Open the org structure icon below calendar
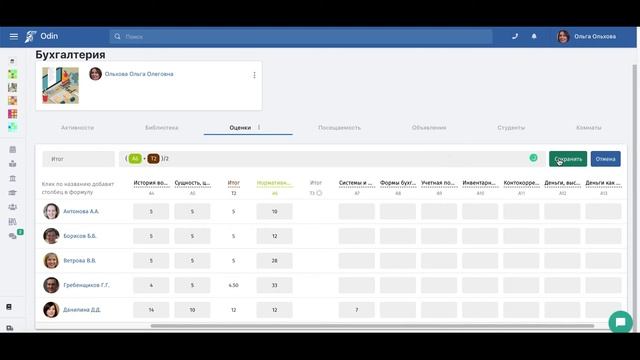Image resolution: width=640 pixels, height=360 pixels. click(13, 164)
